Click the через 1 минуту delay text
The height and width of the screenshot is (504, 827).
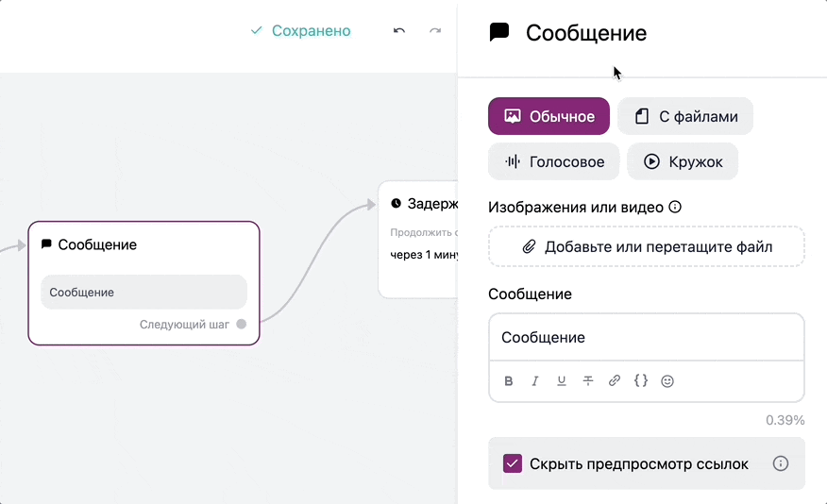424,255
